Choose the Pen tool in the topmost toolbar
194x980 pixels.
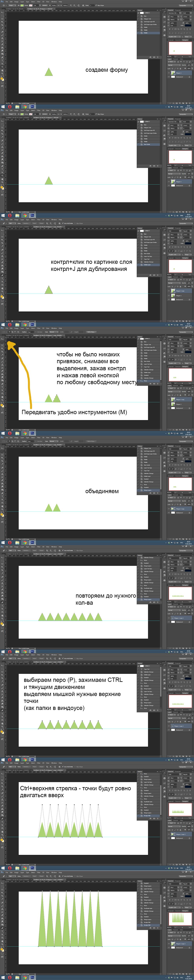(x=2, y=57)
